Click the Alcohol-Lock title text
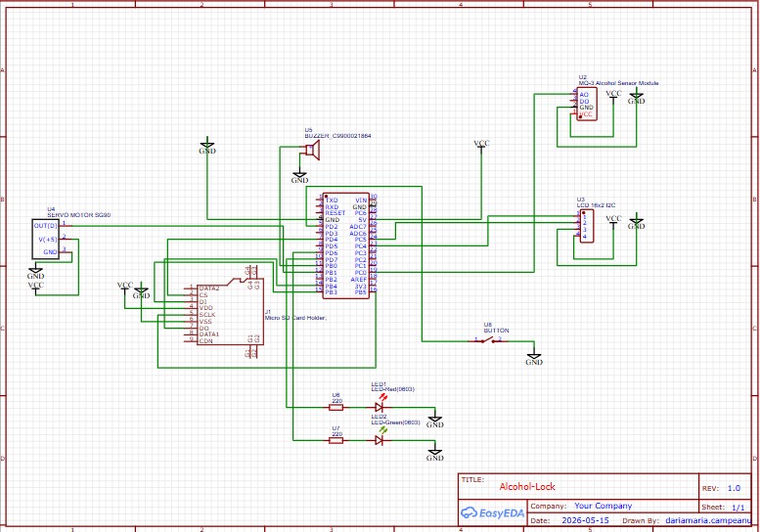This screenshot has height=532, width=760. point(527,486)
